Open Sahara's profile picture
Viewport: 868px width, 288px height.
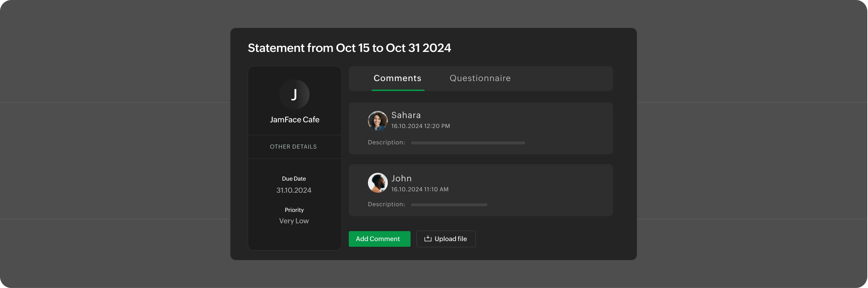tap(378, 121)
